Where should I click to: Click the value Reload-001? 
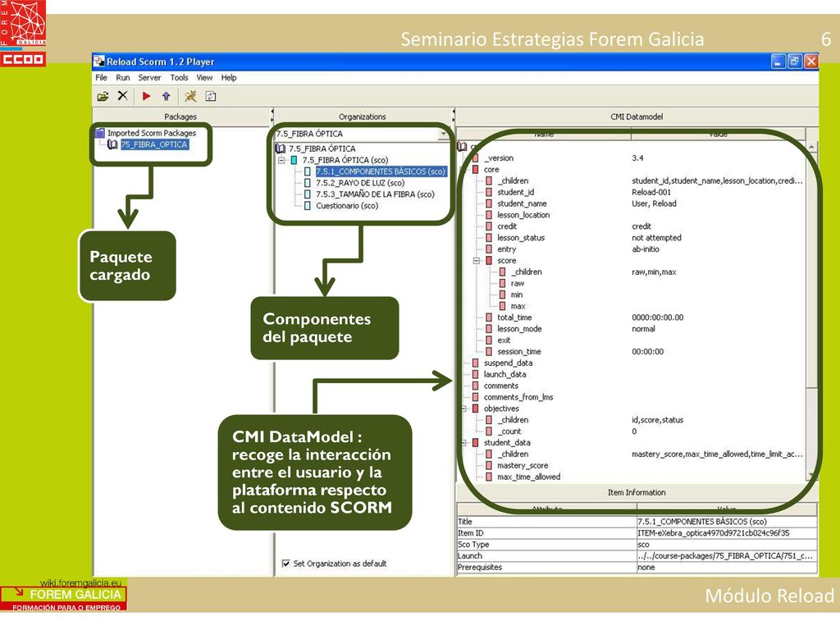point(651,192)
